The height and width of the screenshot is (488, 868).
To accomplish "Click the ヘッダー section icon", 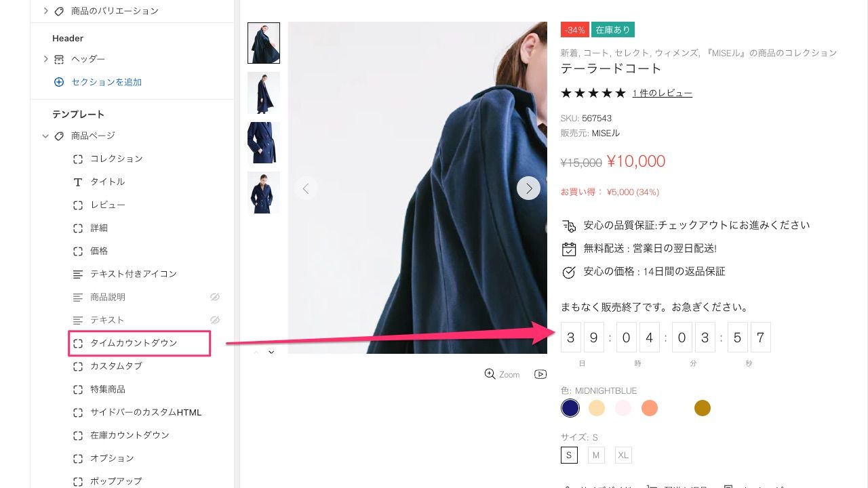I will click(59, 59).
